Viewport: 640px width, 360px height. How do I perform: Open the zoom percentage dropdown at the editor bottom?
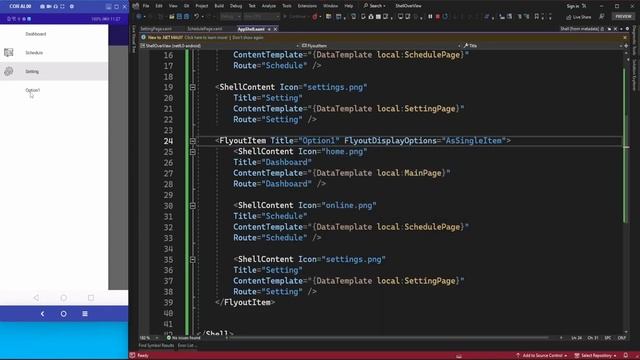click(149, 338)
